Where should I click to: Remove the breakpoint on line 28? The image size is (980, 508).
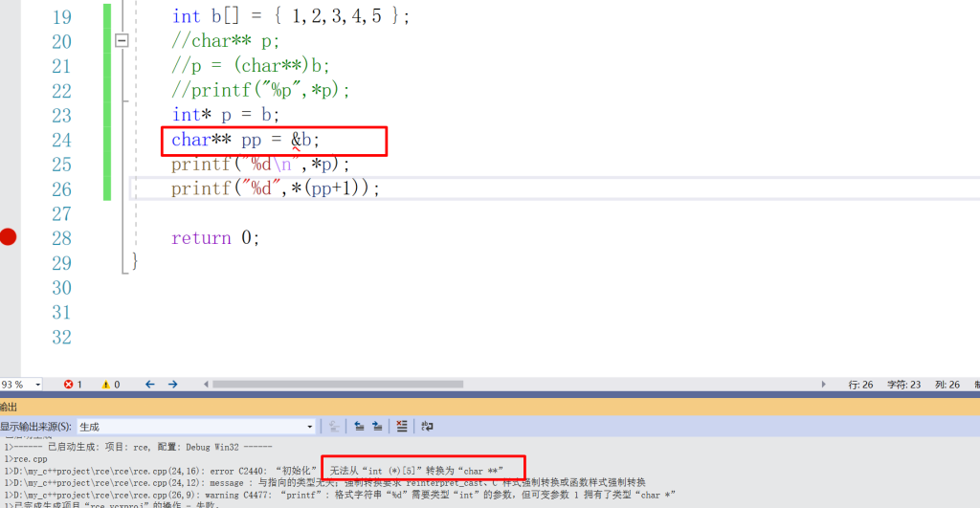point(9,237)
